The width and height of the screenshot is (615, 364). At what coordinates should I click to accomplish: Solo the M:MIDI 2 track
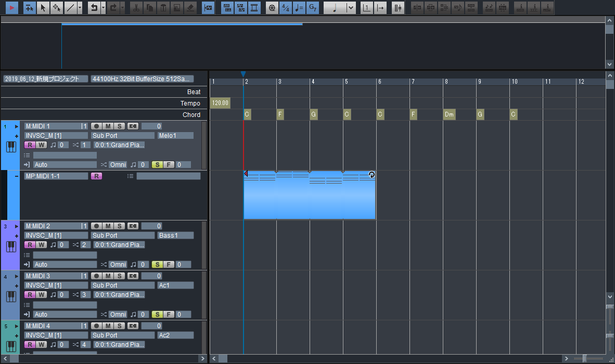(119, 226)
